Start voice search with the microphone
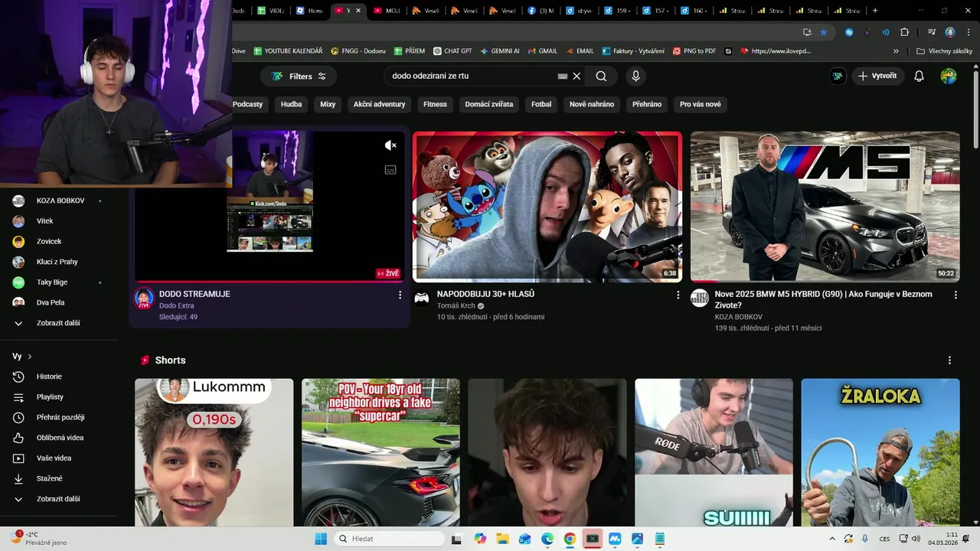Screen dimensions: 980x551 [x=635, y=77]
